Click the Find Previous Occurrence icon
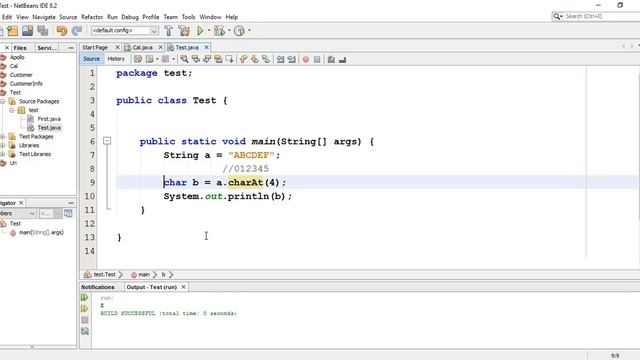 196,59
